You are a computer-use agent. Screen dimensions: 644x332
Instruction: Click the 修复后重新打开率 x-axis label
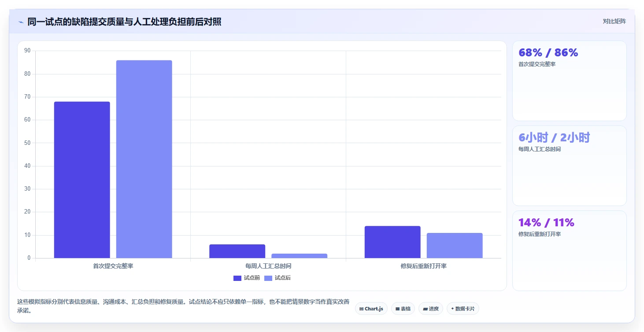(424, 266)
